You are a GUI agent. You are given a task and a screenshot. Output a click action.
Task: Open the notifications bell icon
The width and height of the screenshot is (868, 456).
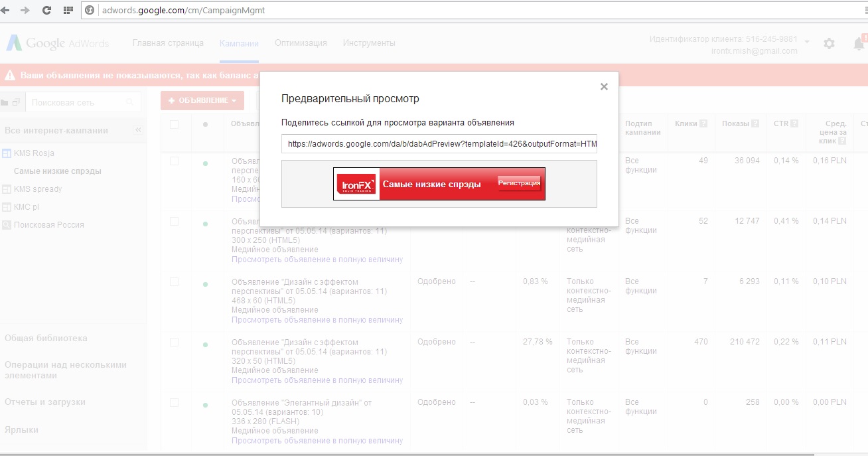[x=858, y=44]
